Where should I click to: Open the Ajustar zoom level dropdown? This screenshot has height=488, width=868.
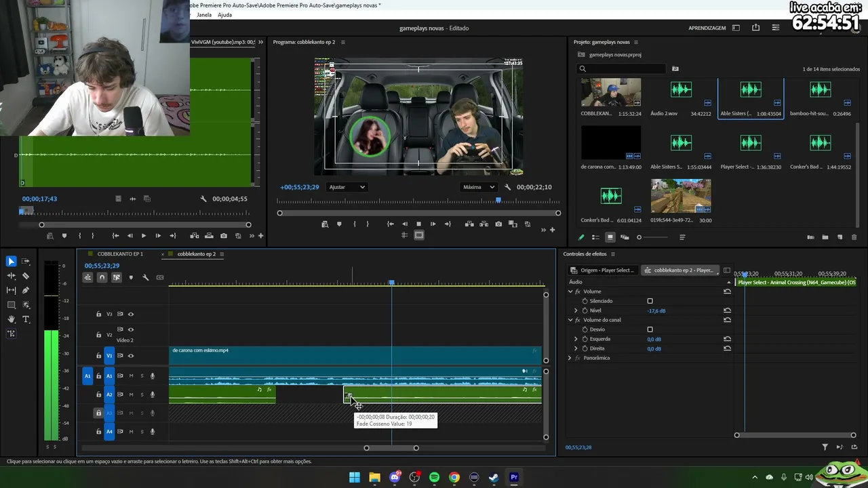pos(347,187)
